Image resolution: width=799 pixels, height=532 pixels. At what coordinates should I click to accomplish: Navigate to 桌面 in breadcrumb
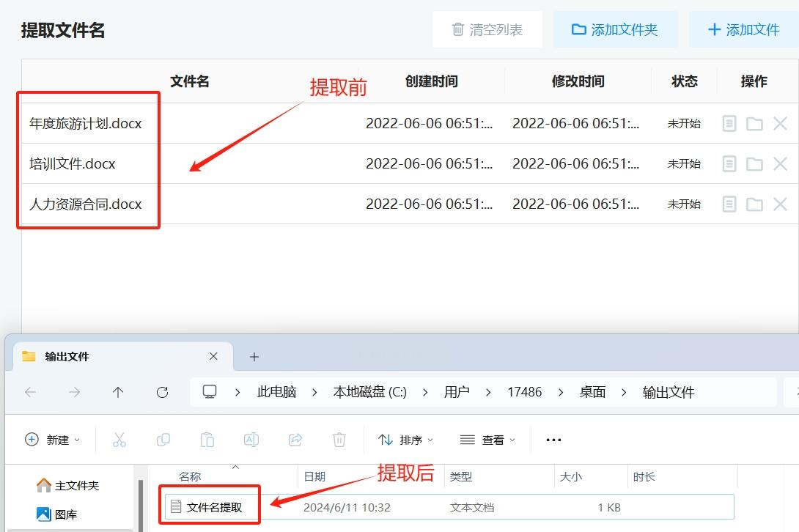[x=592, y=392]
